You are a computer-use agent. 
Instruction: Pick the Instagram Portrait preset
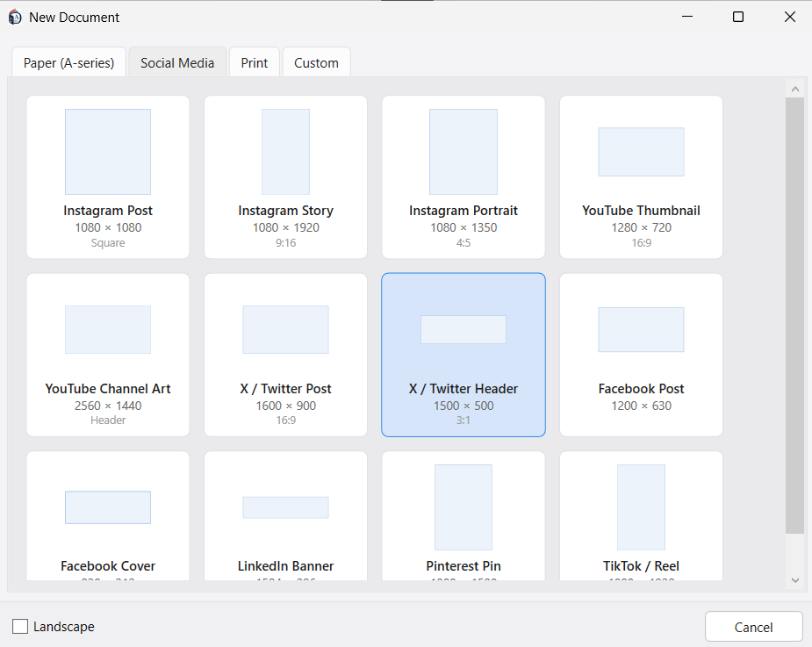(463, 176)
